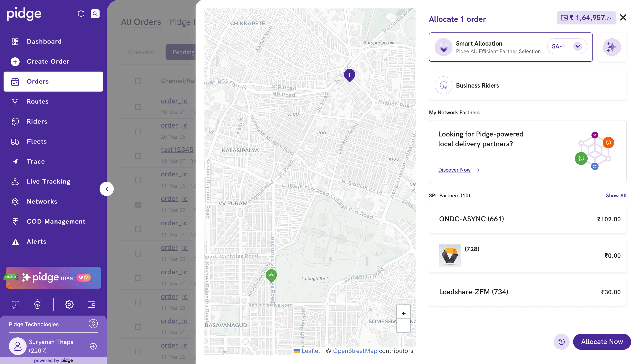
Task: Open allocation history clock icon
Action: pyautogui.click(x=561, y=342)
